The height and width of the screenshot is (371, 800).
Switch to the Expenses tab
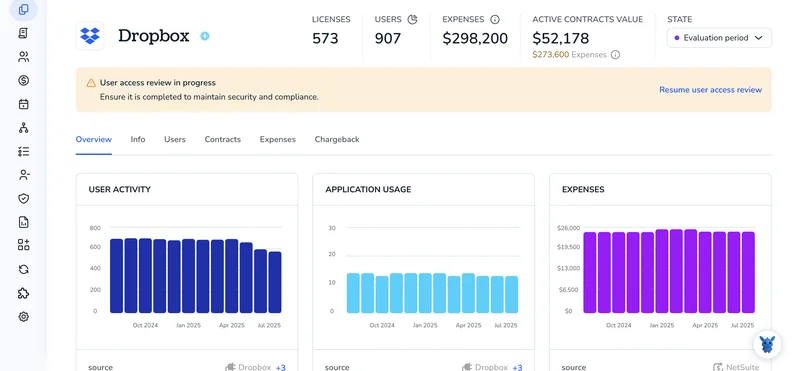[278, 139]
